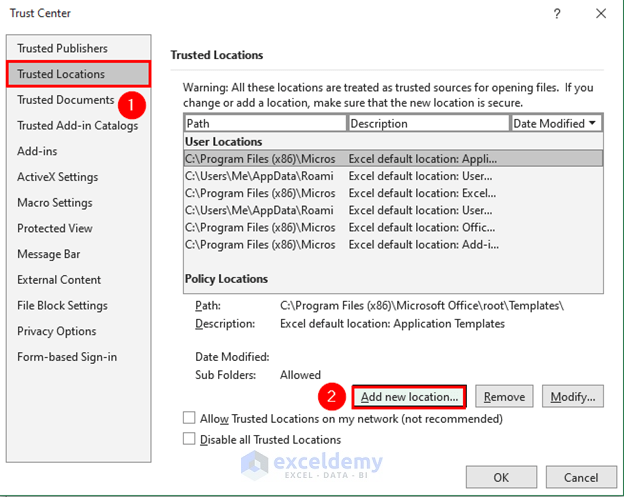Sort locations by the Path column header

[265, 123]
